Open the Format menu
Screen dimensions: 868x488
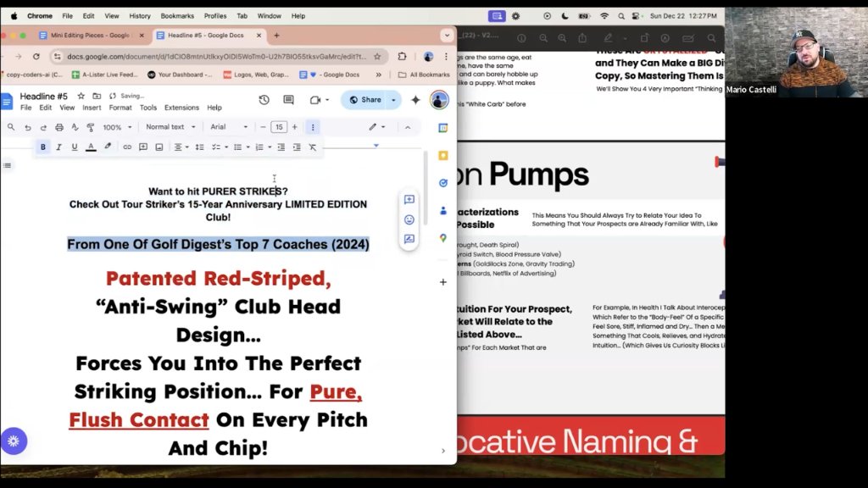coord(120,108)
